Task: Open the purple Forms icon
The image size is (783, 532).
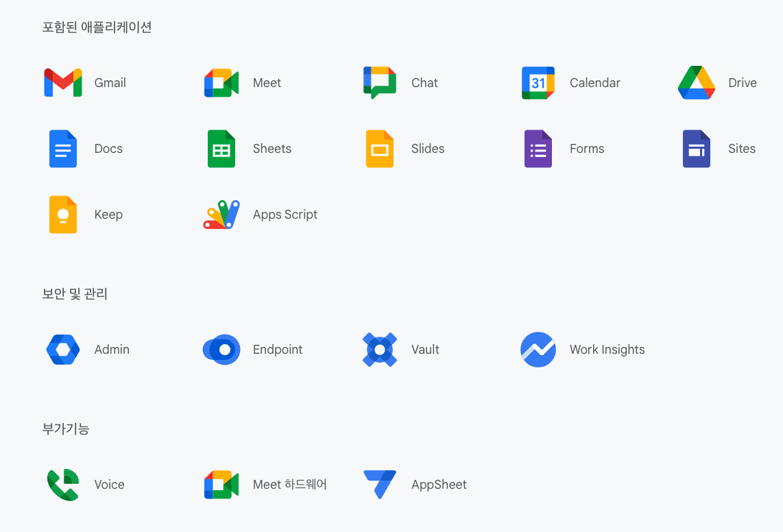Action: (538, 149)
